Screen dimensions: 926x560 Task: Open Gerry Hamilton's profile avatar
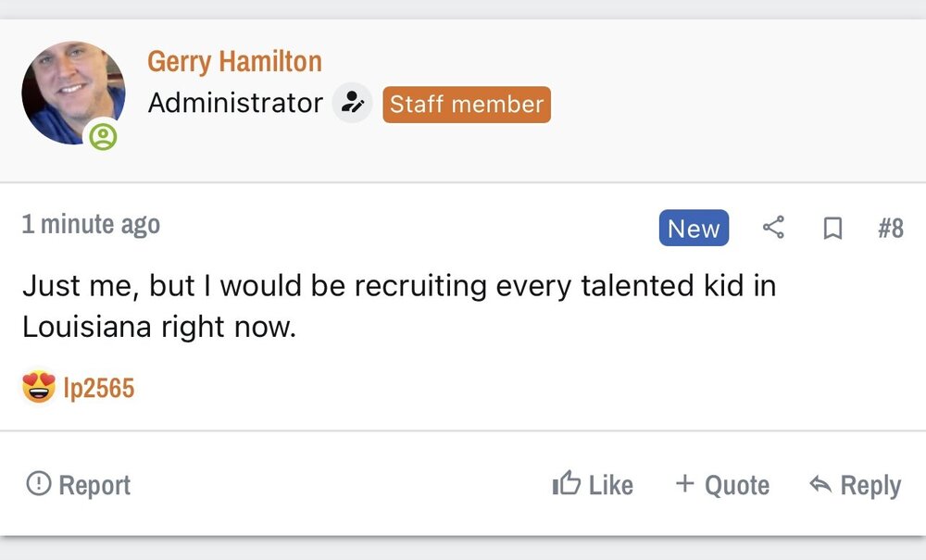click(x=72, y=92)
